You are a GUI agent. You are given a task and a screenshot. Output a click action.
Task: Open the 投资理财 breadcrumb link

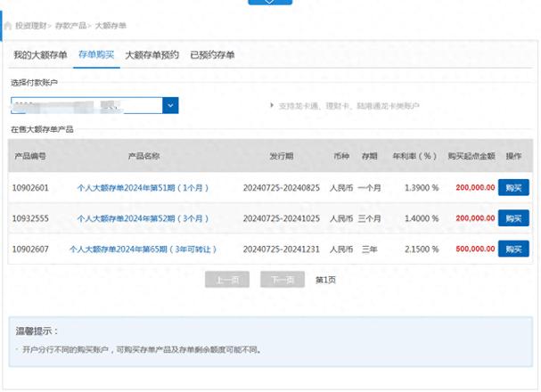[x=30, y=26]
